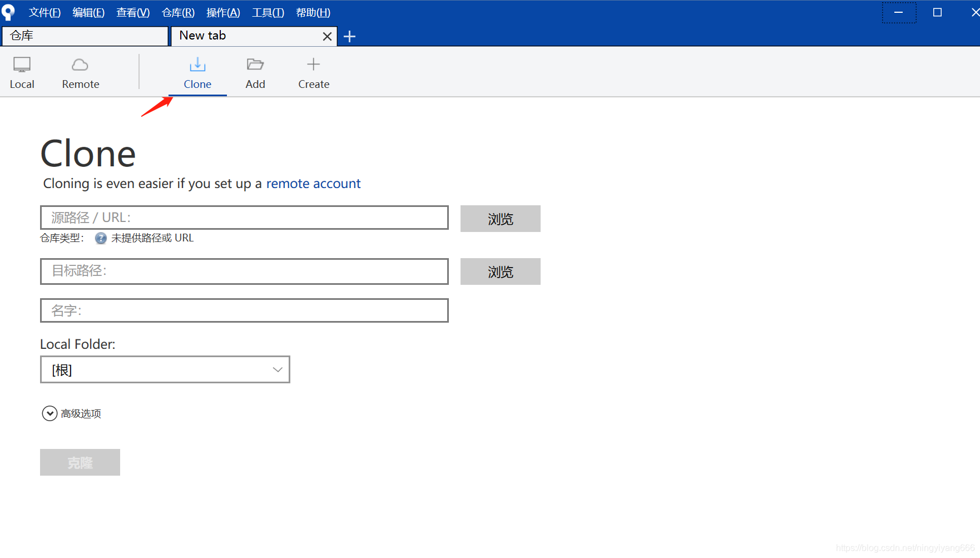This screenshot has height=558, width=980.
Task: Open the 编辑(E) menu
Action: point(88,12)
